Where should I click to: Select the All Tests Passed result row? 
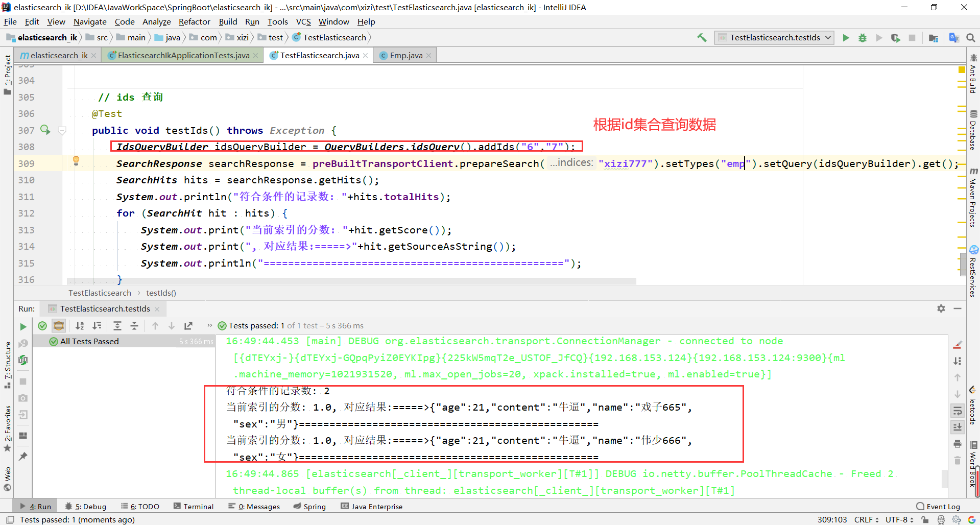[124, 341]
